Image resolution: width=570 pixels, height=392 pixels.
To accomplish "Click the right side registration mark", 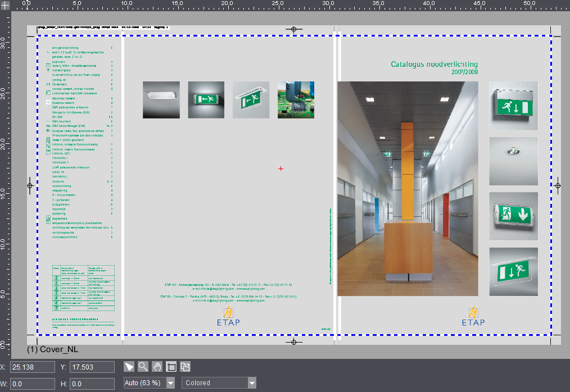I will 558,185.
